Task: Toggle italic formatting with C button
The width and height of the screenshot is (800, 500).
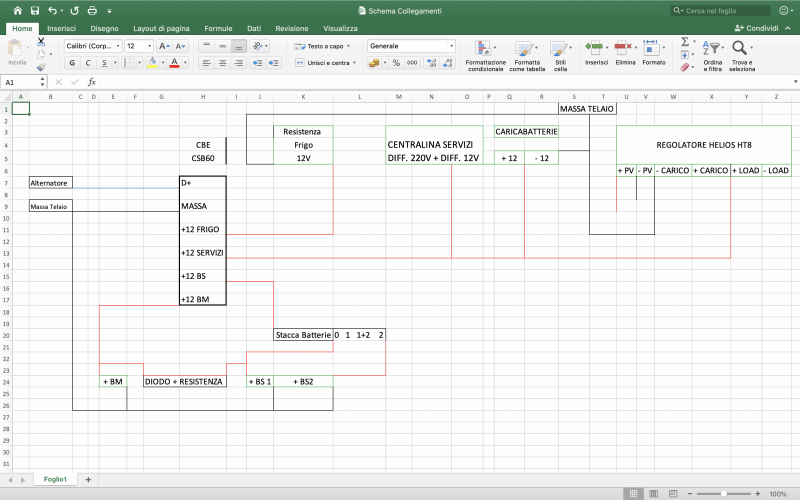Action: point(87,63)
